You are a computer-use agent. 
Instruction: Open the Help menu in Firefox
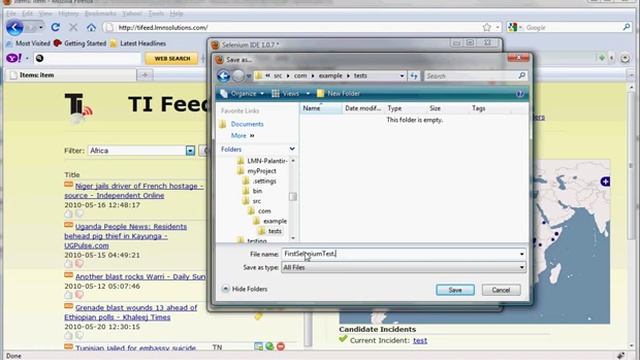click(176, 13)
